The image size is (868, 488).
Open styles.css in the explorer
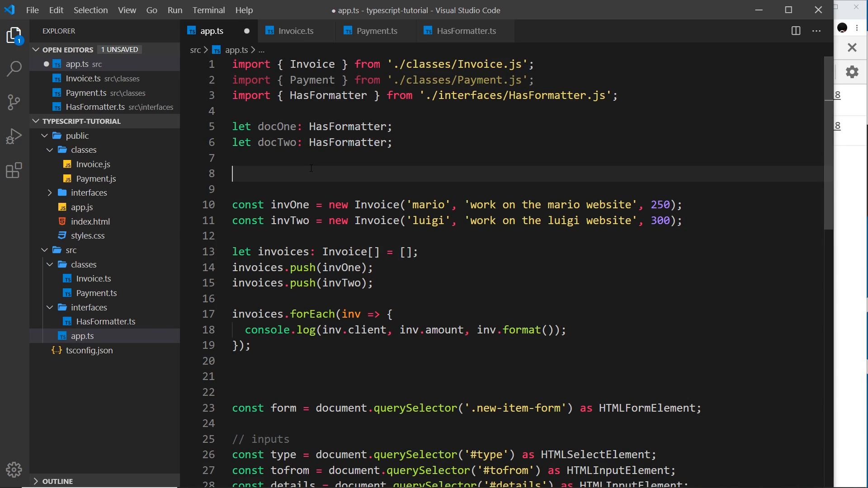click(88, 236)
